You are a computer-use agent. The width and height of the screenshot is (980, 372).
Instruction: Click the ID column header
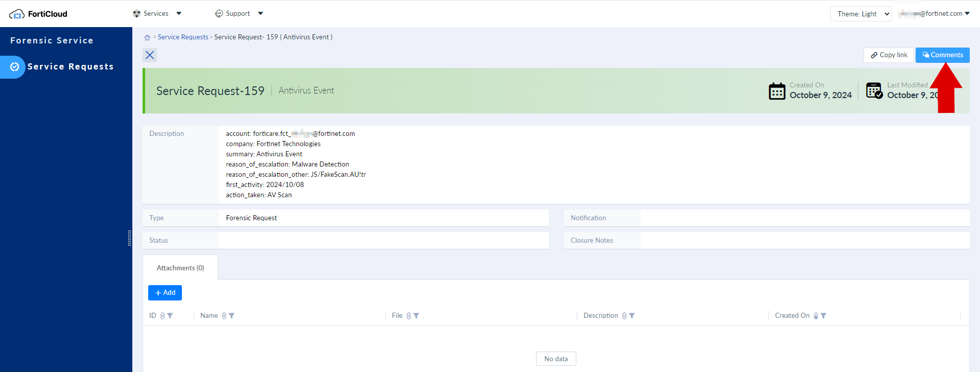point(153,316)
